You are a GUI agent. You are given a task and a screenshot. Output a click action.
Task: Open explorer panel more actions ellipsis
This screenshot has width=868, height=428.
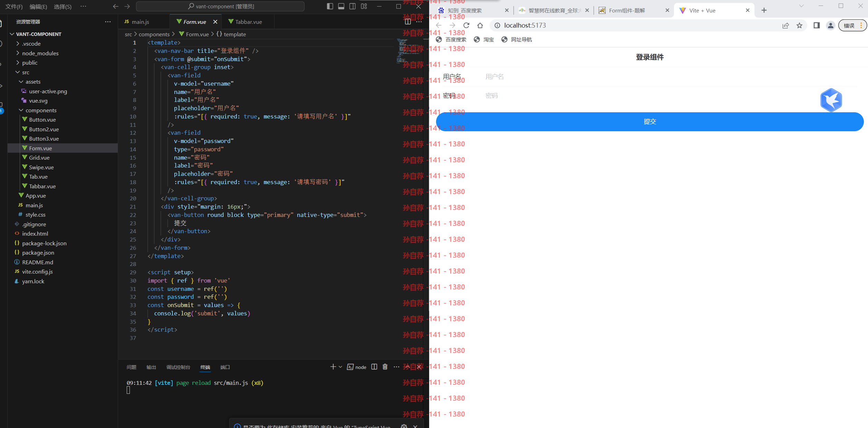pos(108,22)
